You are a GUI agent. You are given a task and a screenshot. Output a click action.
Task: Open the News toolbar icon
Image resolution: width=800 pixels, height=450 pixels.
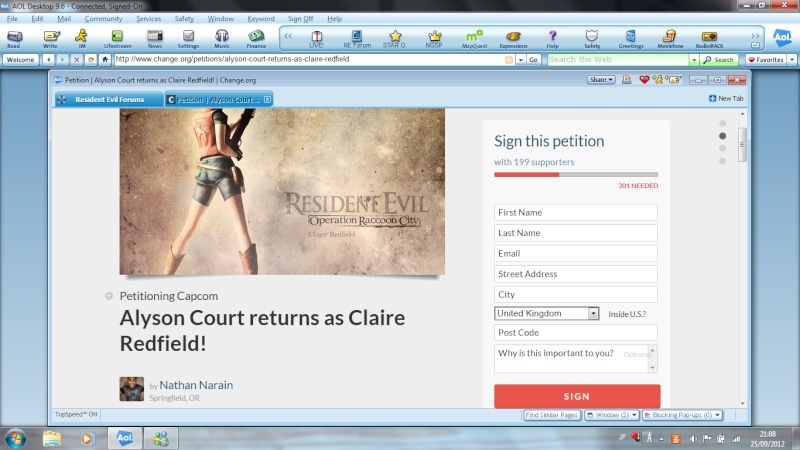pyautogui.click(x=155, y=38)
